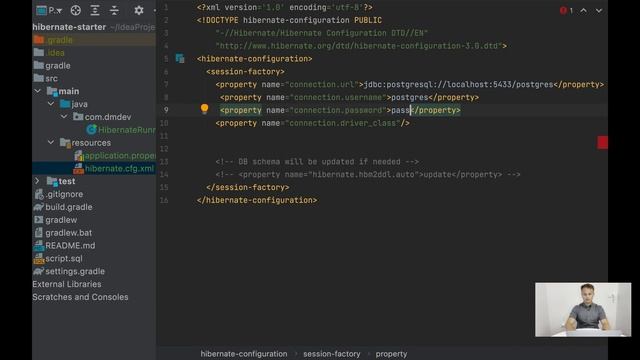Screen dimensions: 640x360
Task: Click the java source folder row
Action: pos(94,104)
